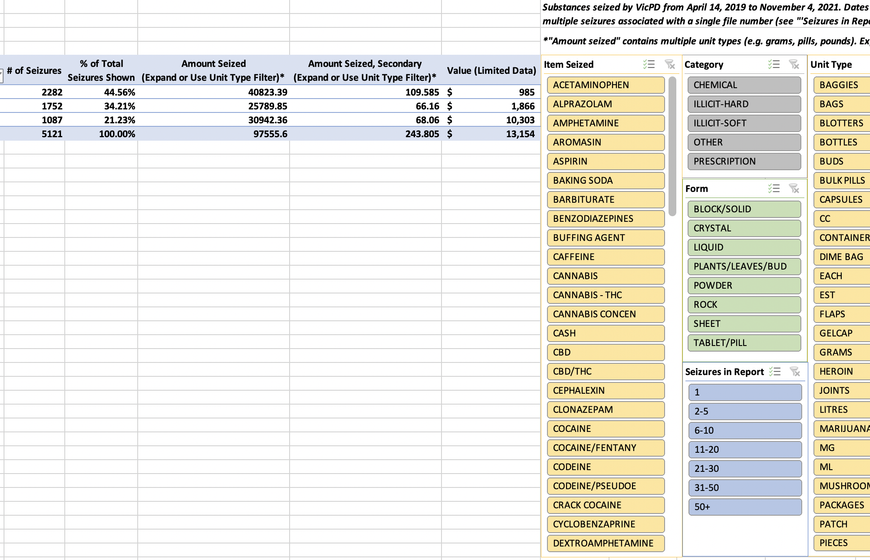Filter unit type to BULK PILLS
Screen dimensions: 870x560
pos(842,180)
